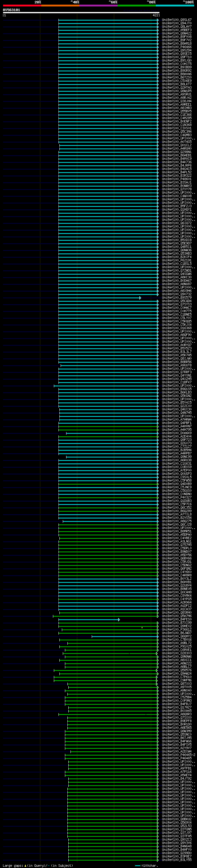Choose the UniRef100_Q9FT10 entry
The image size is (197, 868).
pos(177,57)
